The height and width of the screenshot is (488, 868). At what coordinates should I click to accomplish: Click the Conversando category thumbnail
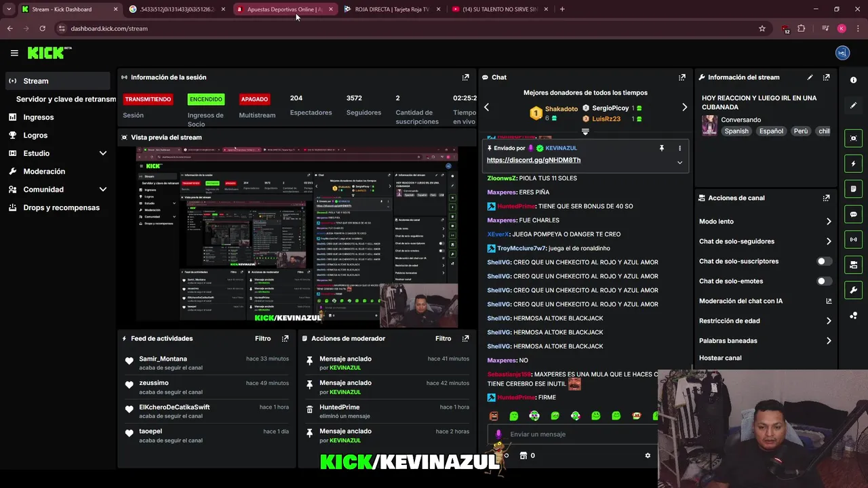coord(709,125)
